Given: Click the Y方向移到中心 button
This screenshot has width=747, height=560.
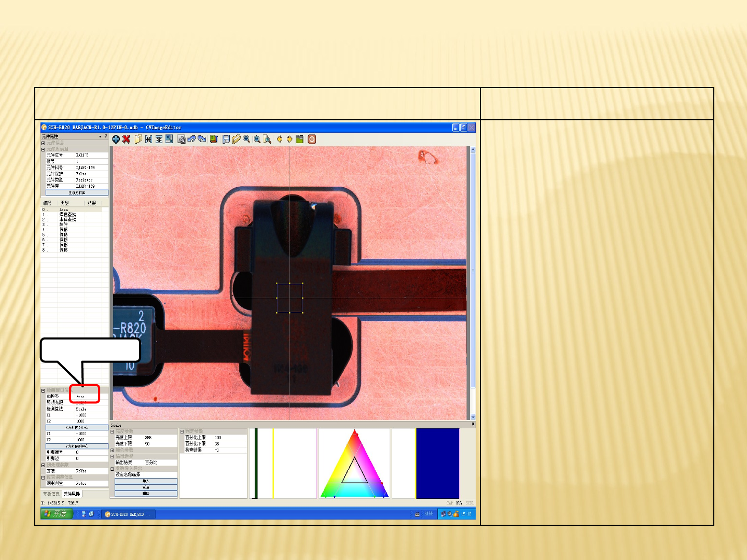Looking at the screenshot, I should 77,446.
